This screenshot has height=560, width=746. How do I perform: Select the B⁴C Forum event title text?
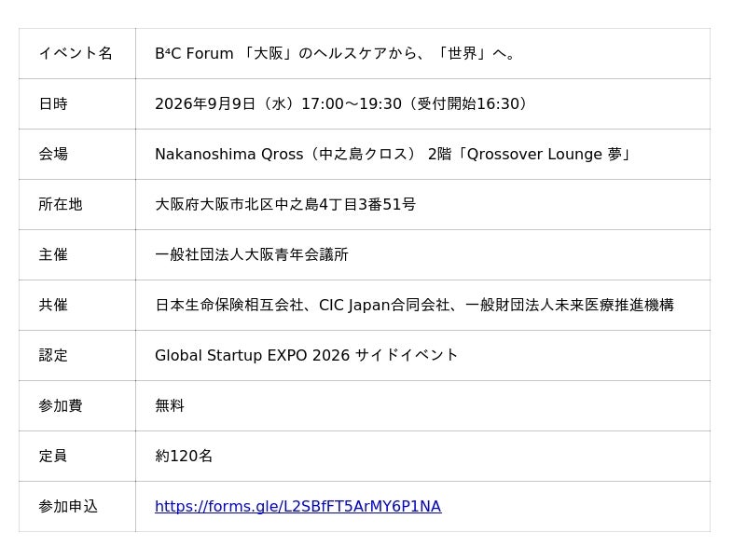tap(336, 53)
